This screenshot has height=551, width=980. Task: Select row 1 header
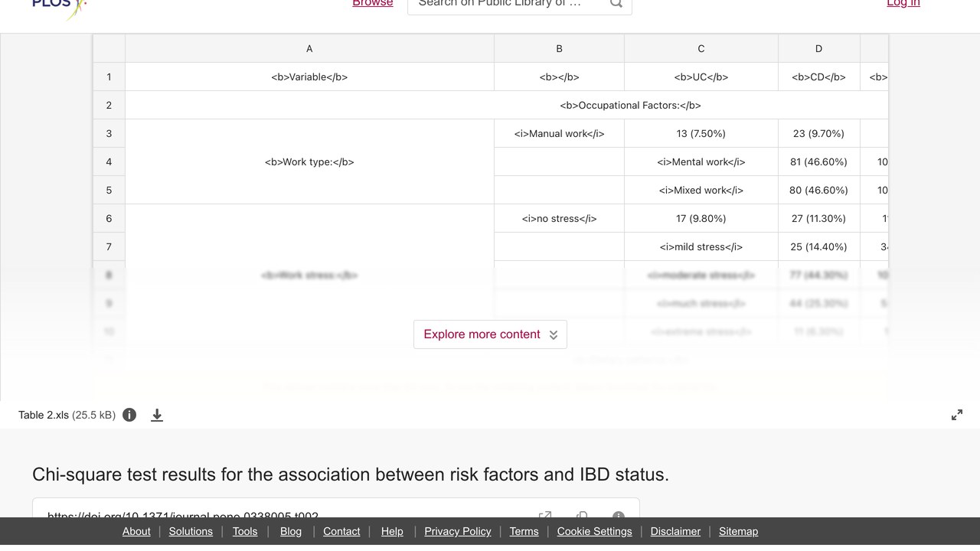coord(109,77)
